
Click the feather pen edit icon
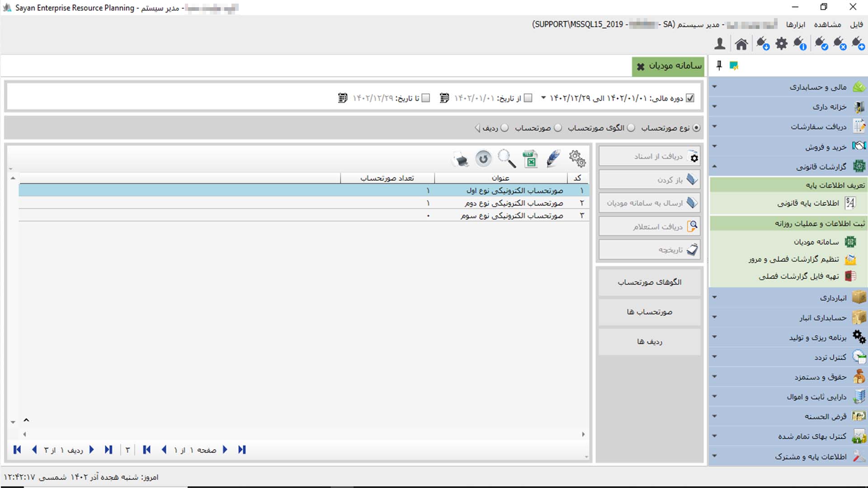553,159
